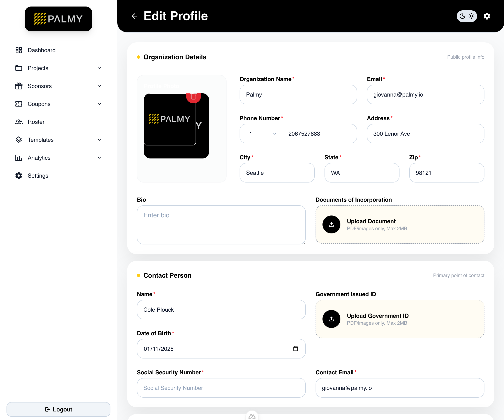Click the Palmy logo in sidebar
The height and width of the screenshot is (420, 504).
(58, 19)
